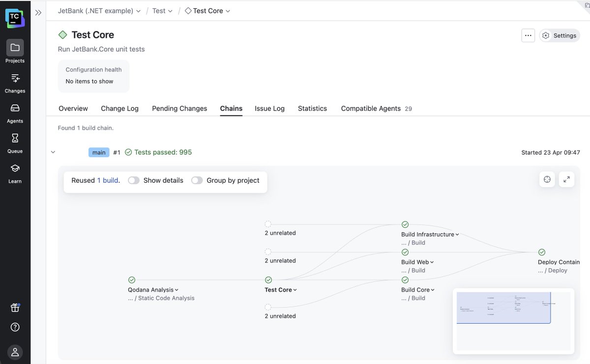Click '... / Deploy' path text
590x364 pixels.
pos(553,271)
